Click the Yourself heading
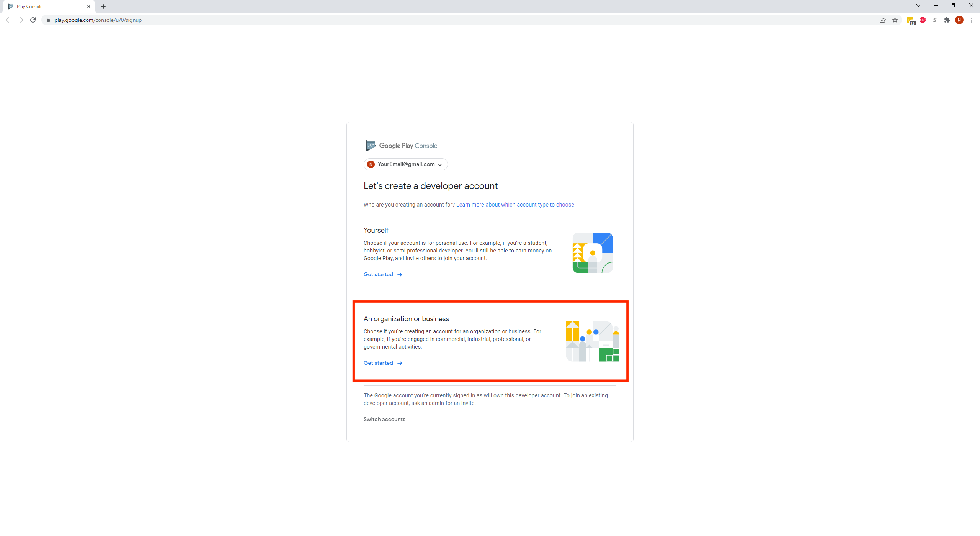The width and height of the screenshot is (980, 536). coord(376,230)
